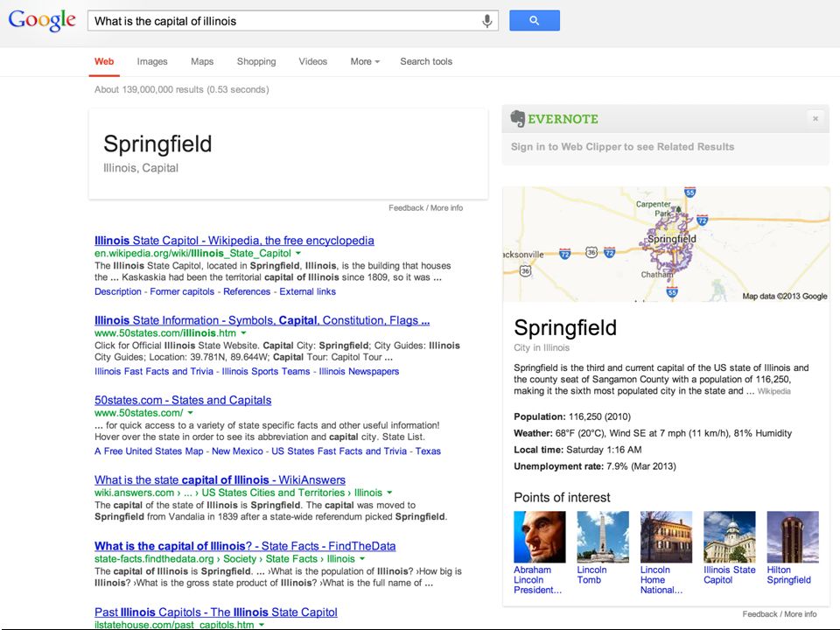The width and height of the screenshot is (840, 630).
Task: Expand the arrow beside en.wikipedia.org Illinois_State_Capitol URL
Action: 298,253
